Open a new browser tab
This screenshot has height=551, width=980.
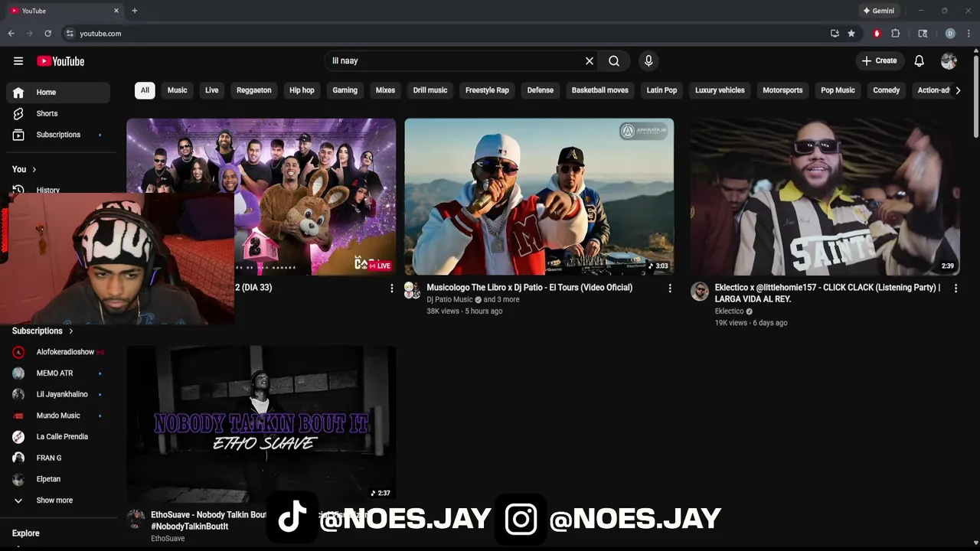tap(135, 11)
